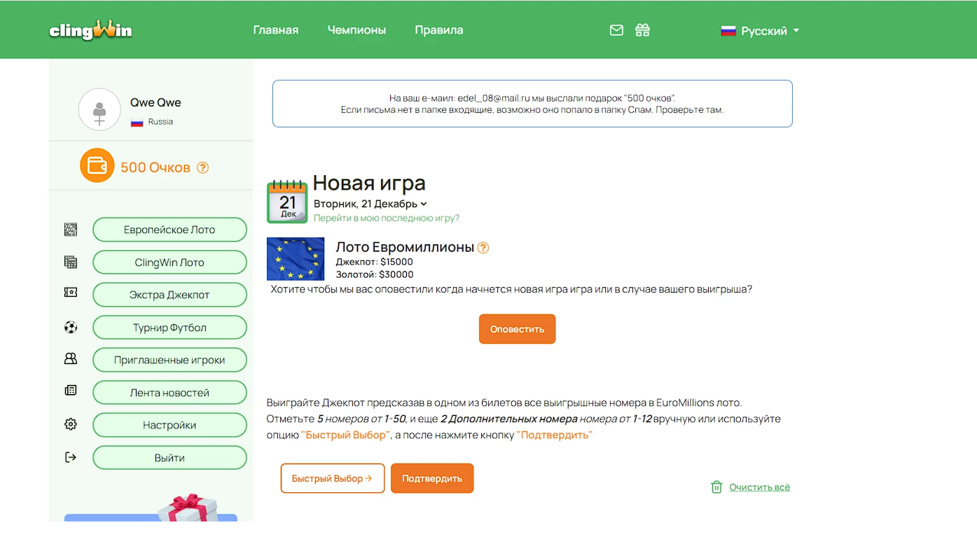Click the Новая игра heading
977x560 pixels.
pos(369,183)
